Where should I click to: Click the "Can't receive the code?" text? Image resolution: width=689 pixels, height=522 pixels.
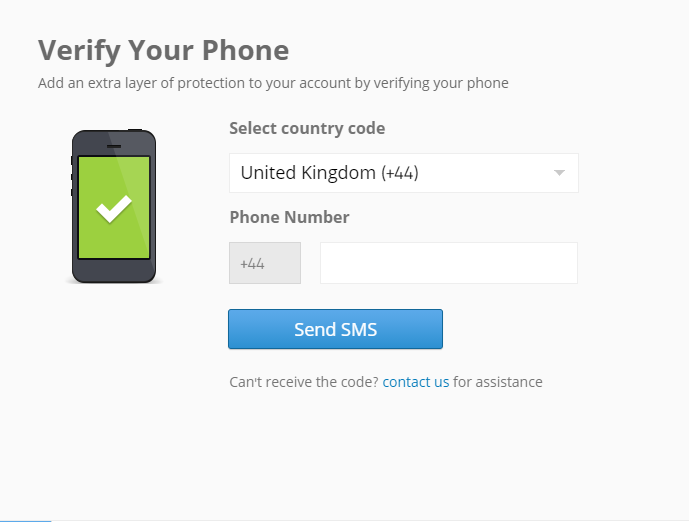(304, 382)
